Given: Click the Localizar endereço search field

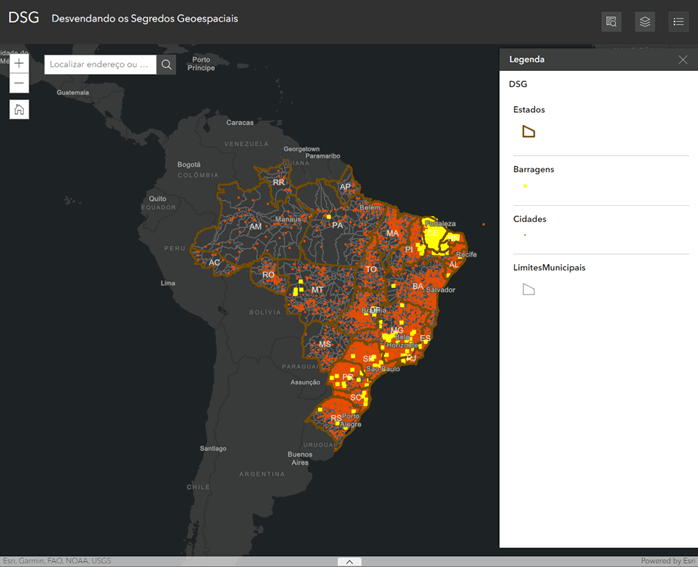Looking at the screenshot, I should (x=100, y=65).
